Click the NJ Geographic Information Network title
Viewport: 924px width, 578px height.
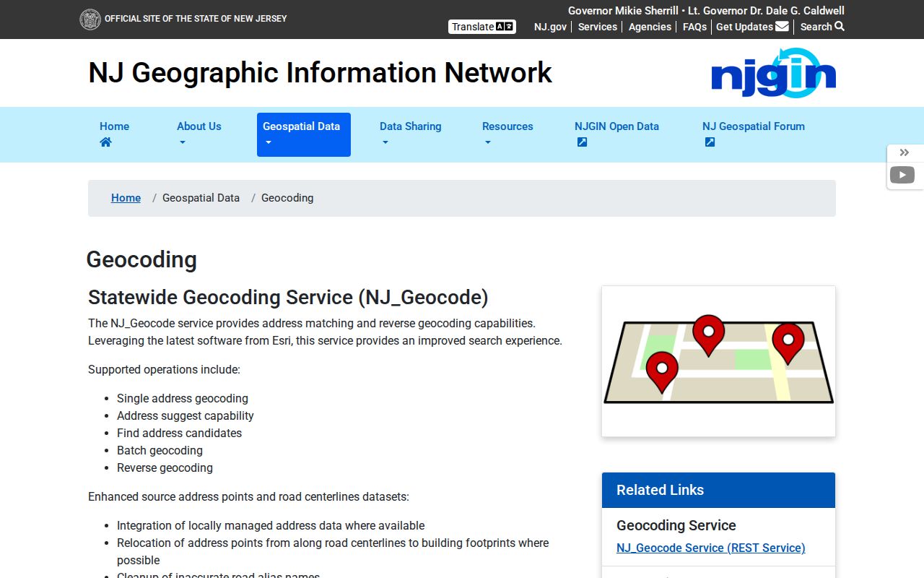320,73
